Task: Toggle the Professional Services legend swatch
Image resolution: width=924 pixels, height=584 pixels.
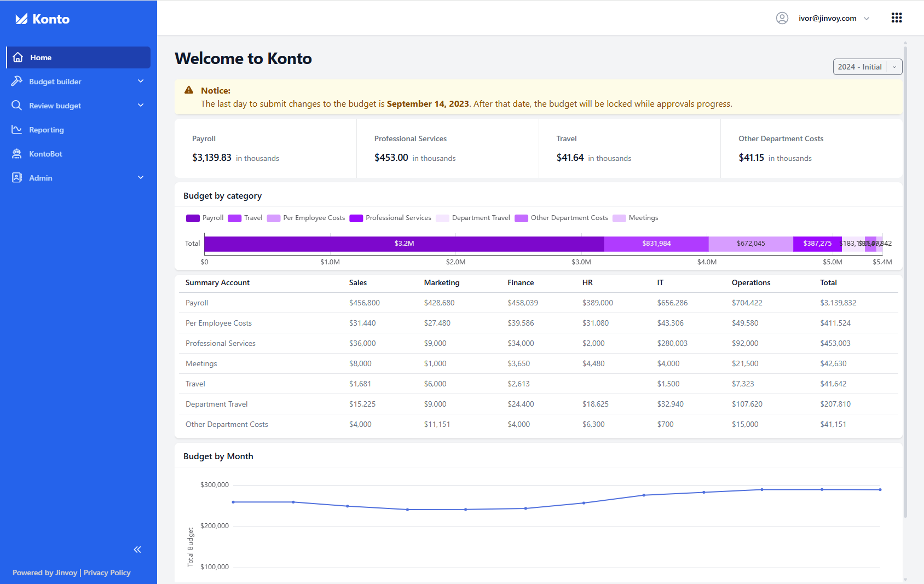Action: point(356,218)
